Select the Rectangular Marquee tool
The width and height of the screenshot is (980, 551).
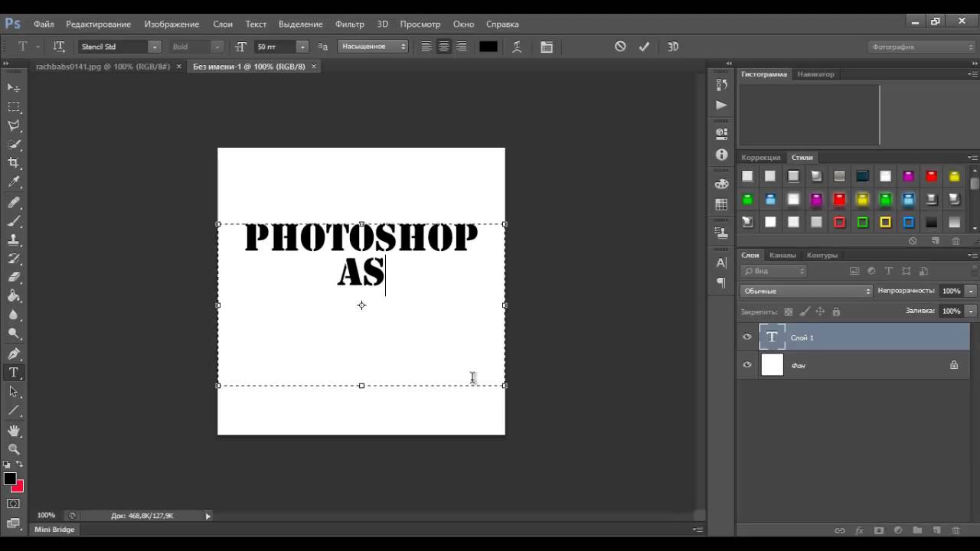point(14,106)
